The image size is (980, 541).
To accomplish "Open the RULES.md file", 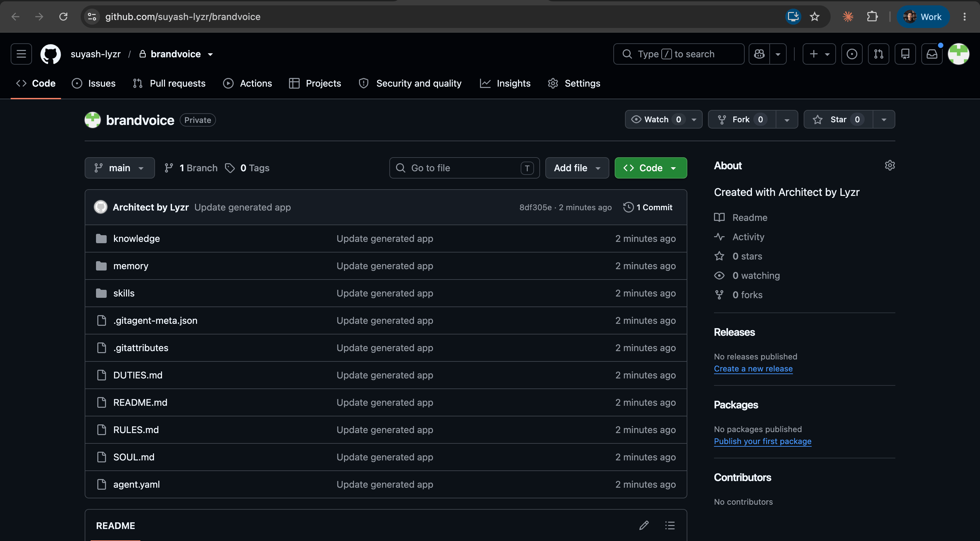I will [136, 430].
